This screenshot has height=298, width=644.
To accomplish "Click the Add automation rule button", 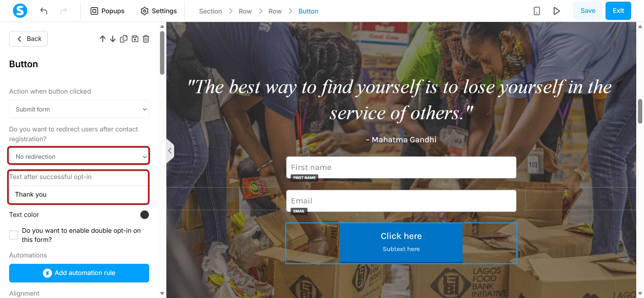I will pos(79,273).
